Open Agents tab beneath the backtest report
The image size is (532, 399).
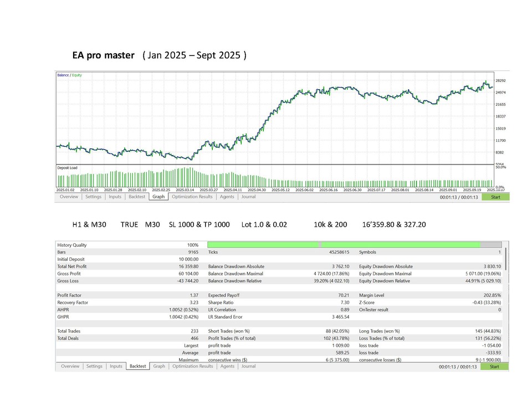227,366
